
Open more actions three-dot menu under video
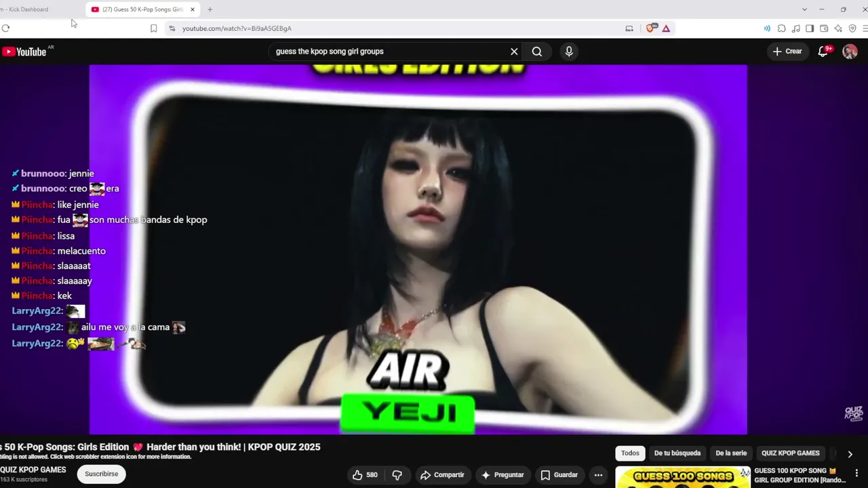coord(598,475)
